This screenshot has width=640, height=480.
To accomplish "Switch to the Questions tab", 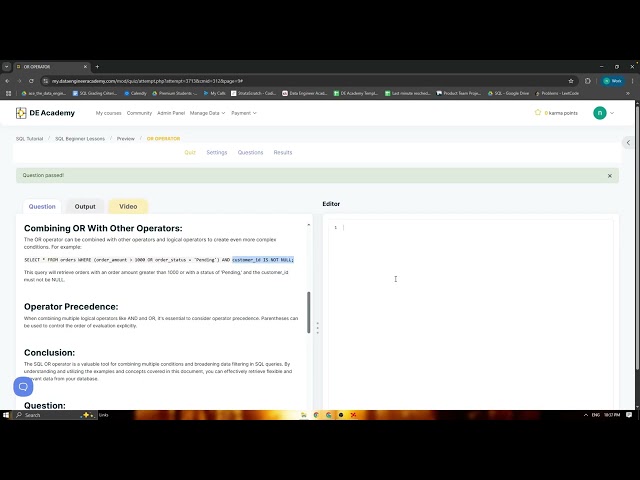I will point(250,152).
